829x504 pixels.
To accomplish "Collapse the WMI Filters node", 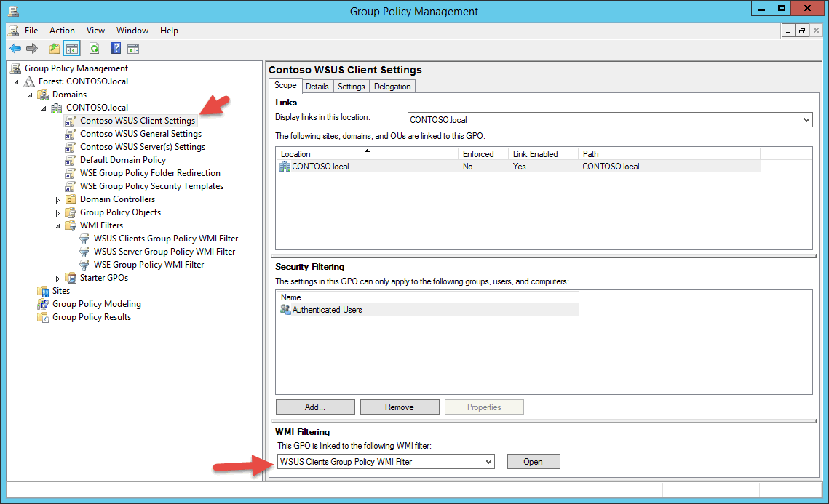I will [57, 226].
